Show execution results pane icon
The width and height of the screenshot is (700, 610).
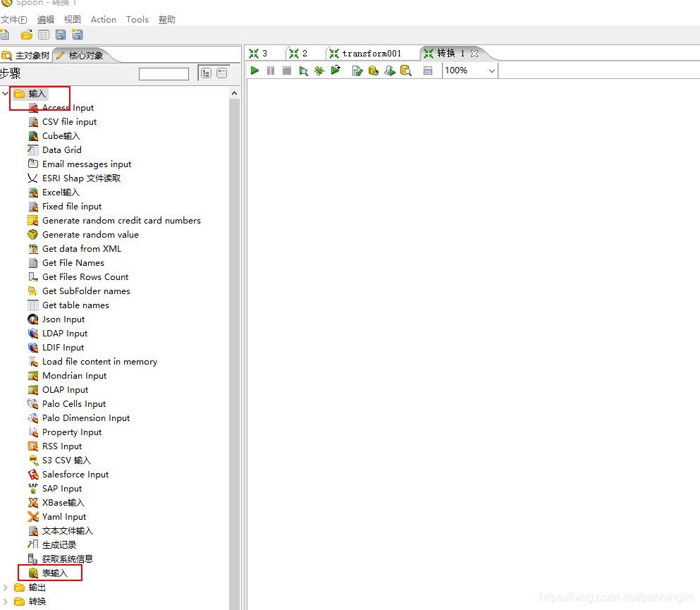(428, 71)
